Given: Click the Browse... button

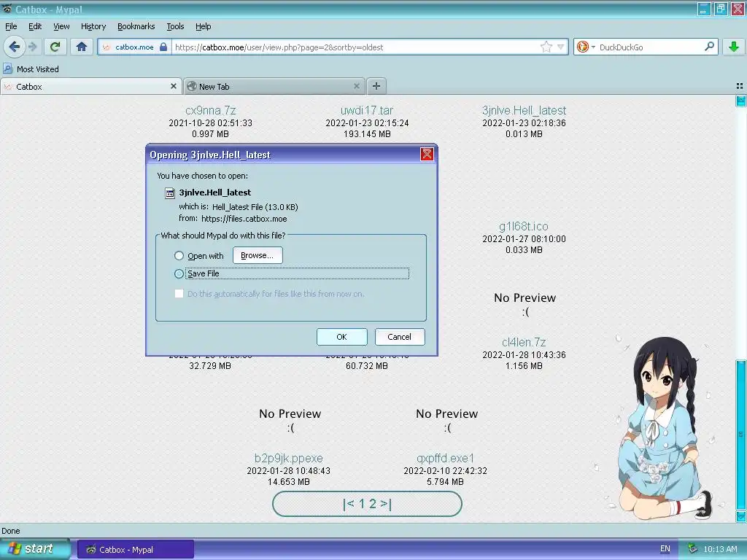Looking at the screenshot, I should pos(258,255).
